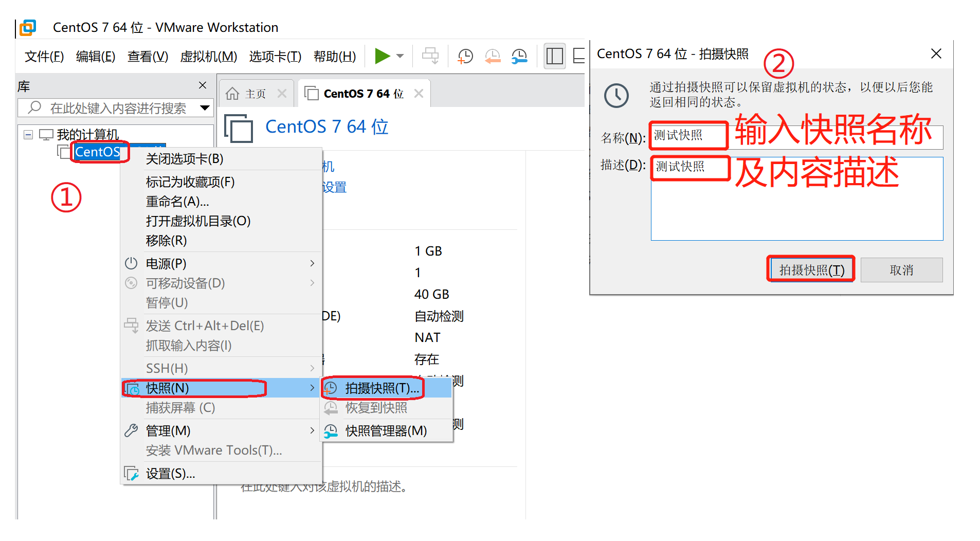
Task: Open the 文件(F) menu
Action: pyautogui.click(x=44, y=57)
